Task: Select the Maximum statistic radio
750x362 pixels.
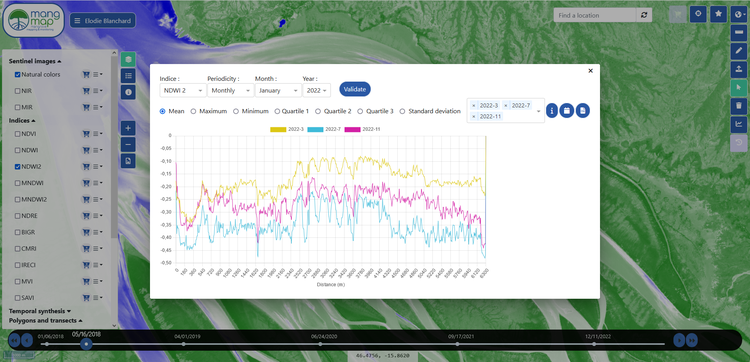Action: pos(193,111)
